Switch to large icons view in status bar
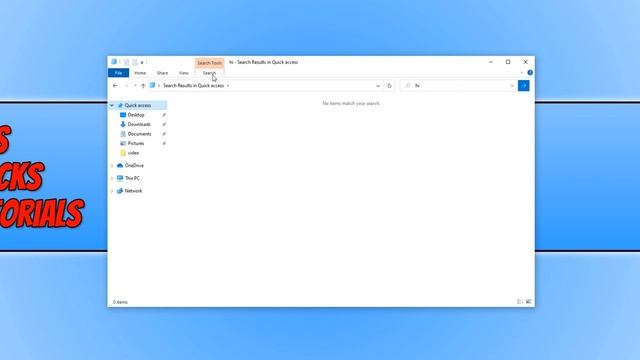 point(529,302)
